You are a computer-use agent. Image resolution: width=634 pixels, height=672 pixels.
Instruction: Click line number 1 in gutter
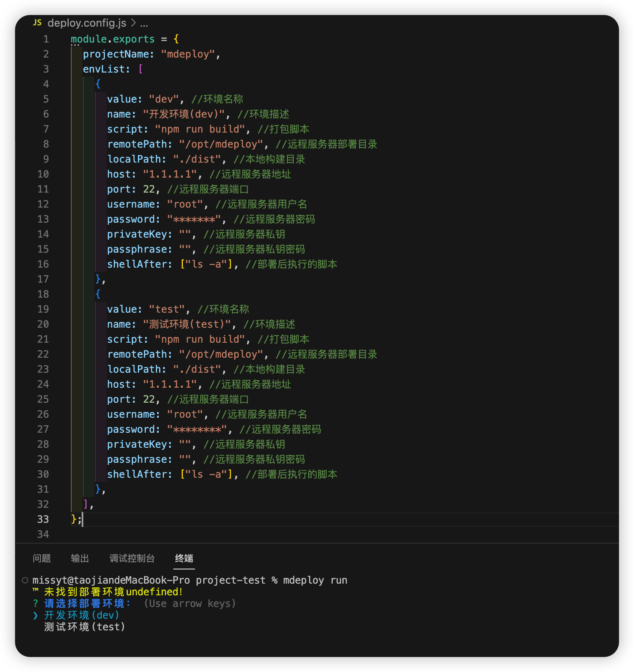(46, 39)
